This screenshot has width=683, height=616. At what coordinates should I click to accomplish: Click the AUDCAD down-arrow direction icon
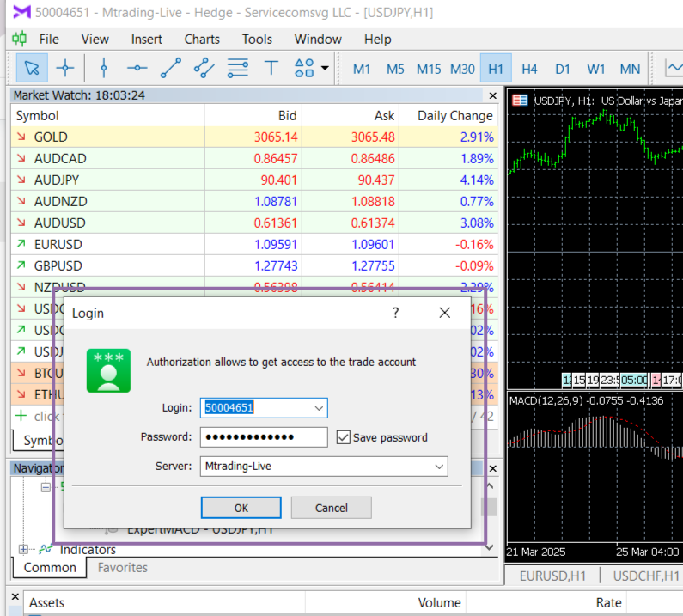(x=21, y=158)
